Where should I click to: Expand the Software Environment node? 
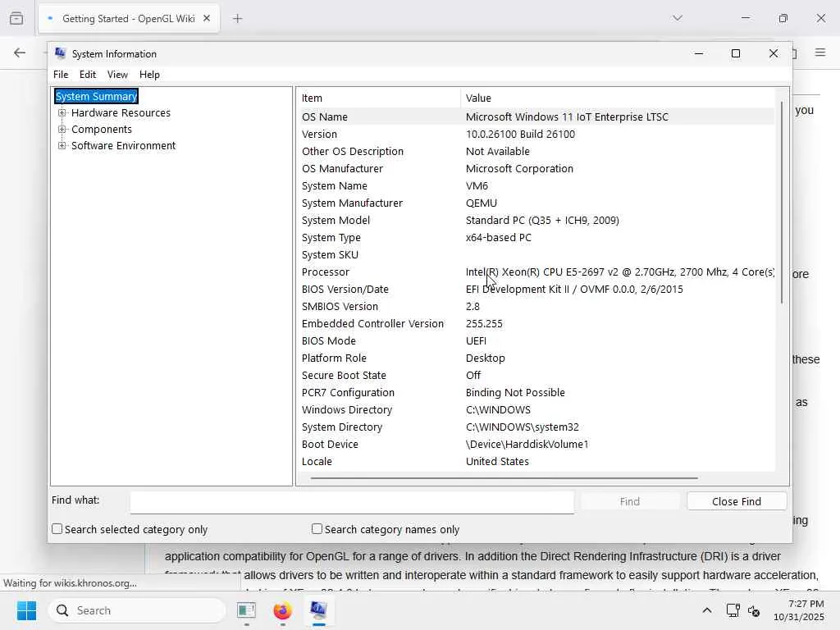(x=62, y=146)
